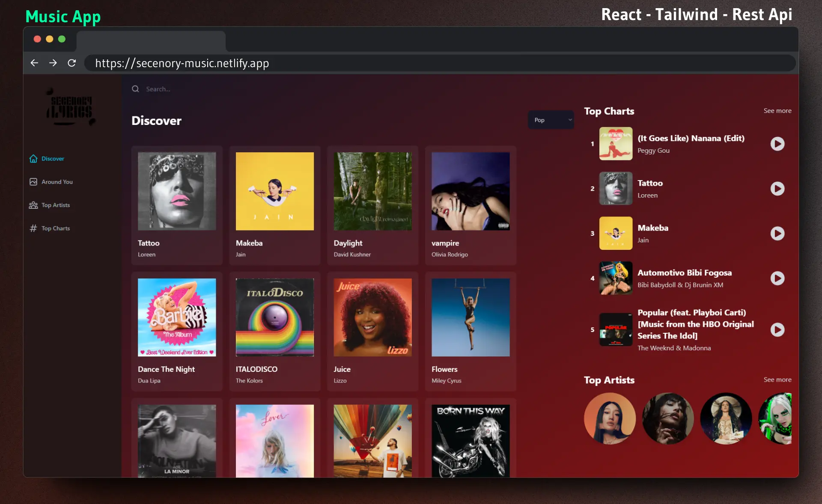Click the browser URL address bar
Viewport: 822px width, 504px height.
point(428,63)
